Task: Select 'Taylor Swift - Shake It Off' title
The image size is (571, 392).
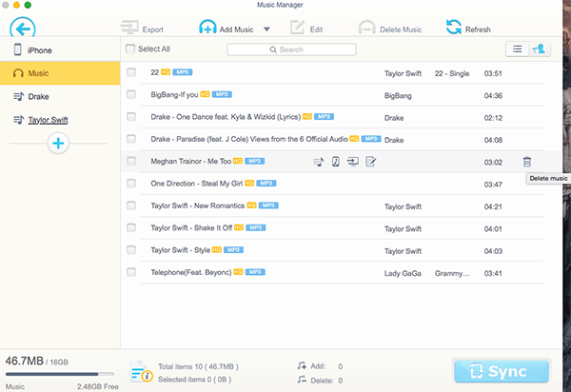Action: (191, 227)
